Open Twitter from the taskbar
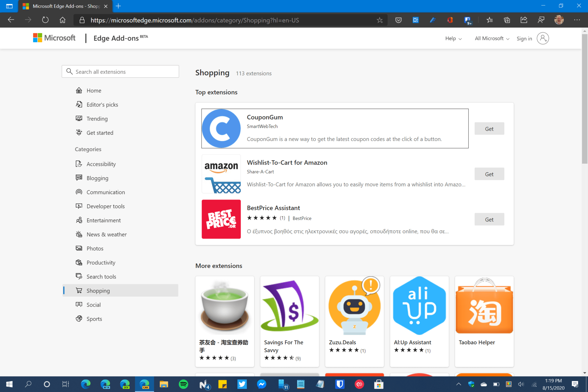The height and width of the screenshot is (392, 588). (242, 384)
